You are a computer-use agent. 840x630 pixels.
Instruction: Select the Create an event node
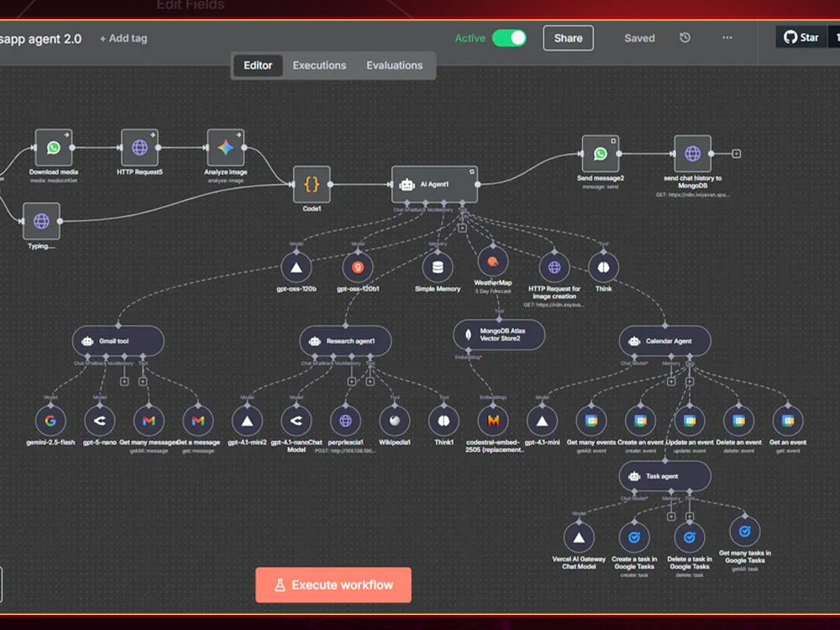[x=641, y=421]
